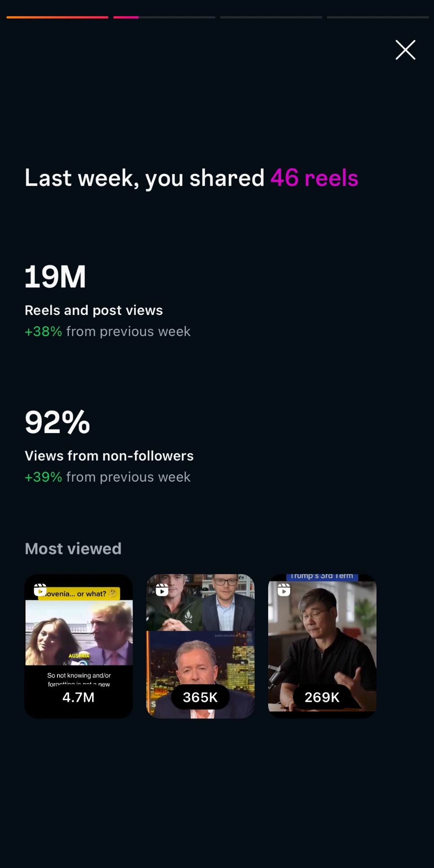The width and height of the screenshot is (434, 868).
Task: Open the most viewed 4.7M reel
Action: tap(79, 646)
